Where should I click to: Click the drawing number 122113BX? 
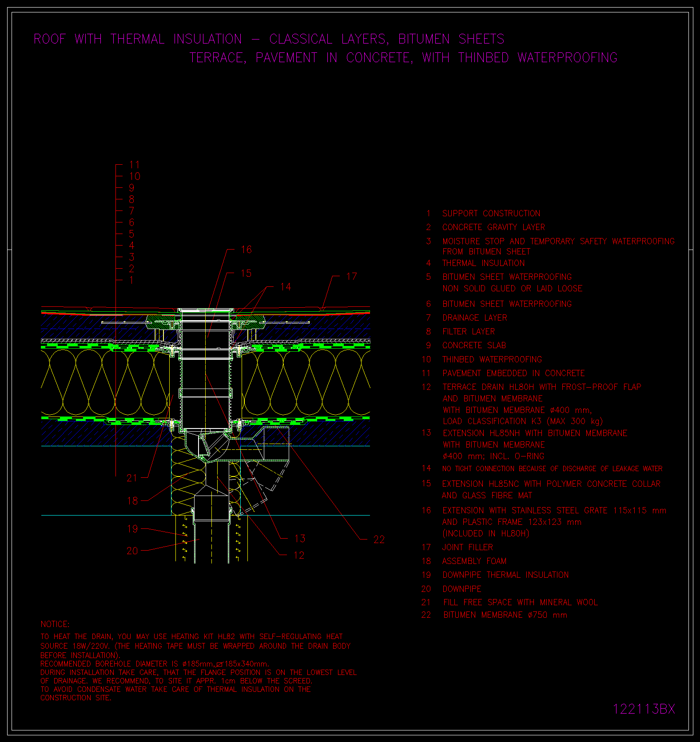(644, 709)
